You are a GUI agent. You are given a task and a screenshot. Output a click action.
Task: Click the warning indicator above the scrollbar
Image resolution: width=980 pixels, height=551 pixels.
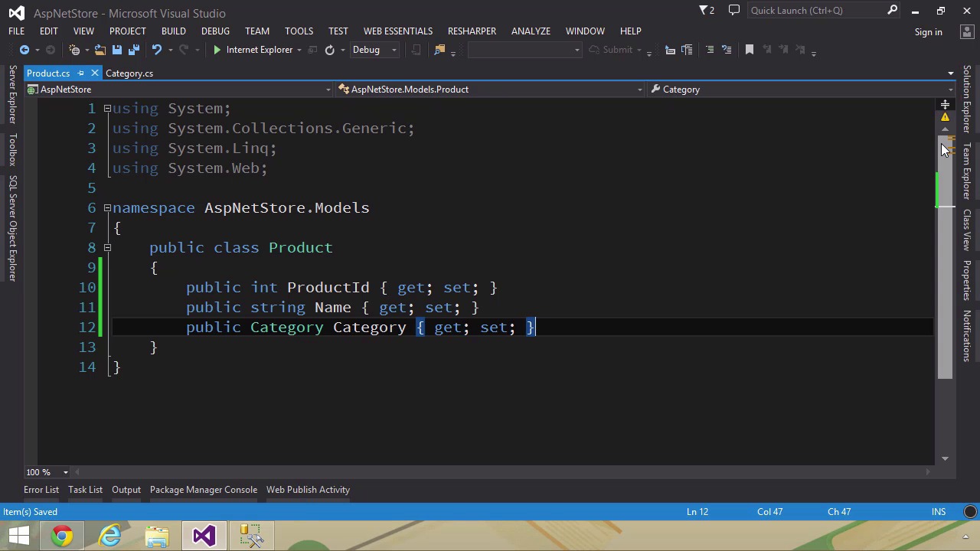click(x=945, y=117)
